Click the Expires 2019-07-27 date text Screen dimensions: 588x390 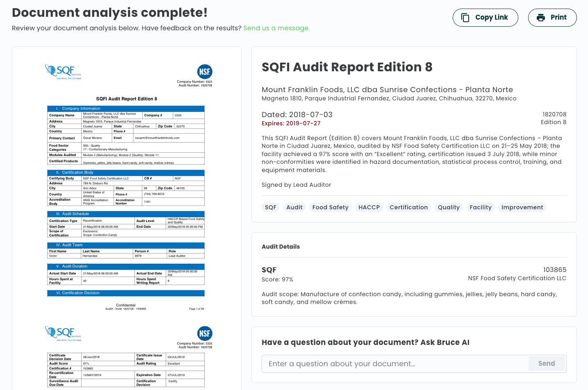click(291, 123)
